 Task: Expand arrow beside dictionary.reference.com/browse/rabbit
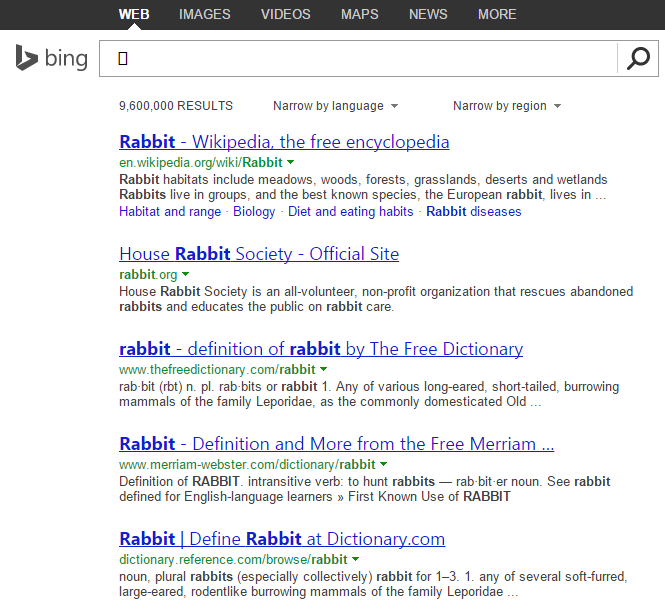coord(355,559)
